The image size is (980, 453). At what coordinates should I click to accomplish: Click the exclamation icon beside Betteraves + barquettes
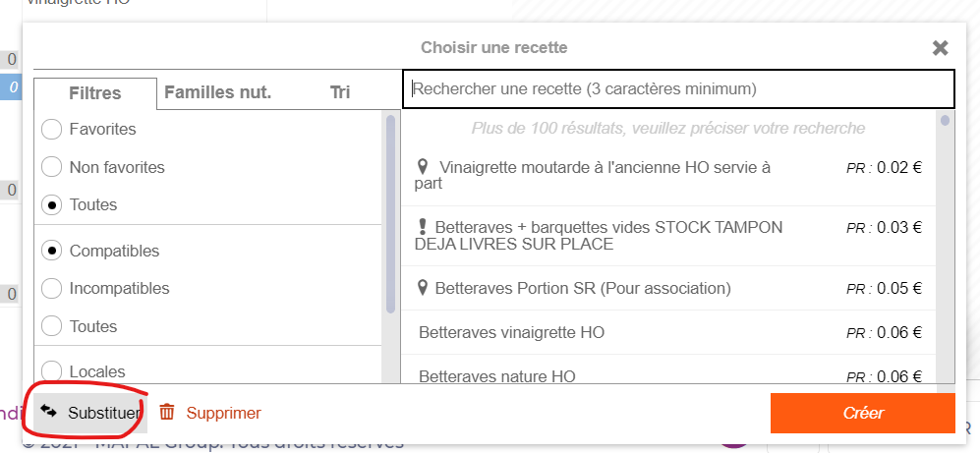(x=422, y=227)
